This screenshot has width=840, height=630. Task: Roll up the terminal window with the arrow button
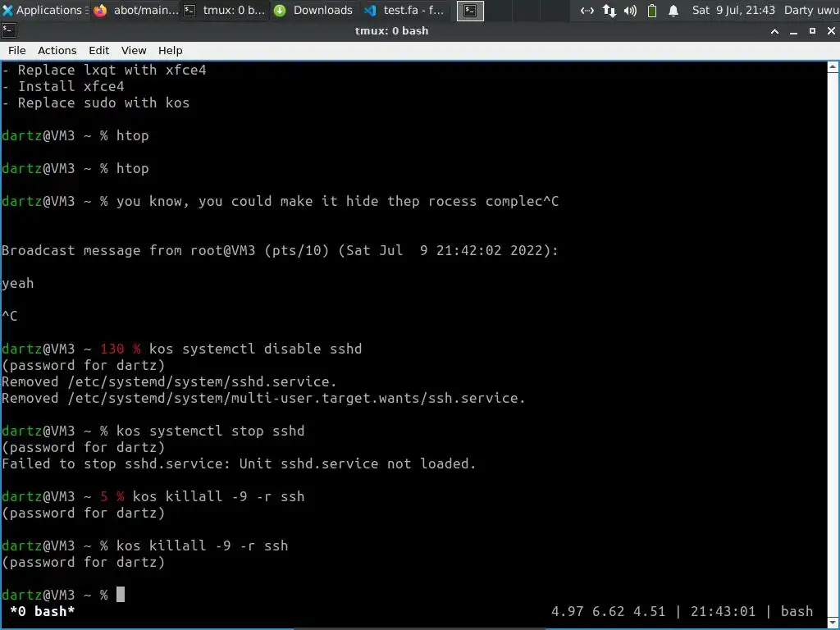click(x=774, y=31)
